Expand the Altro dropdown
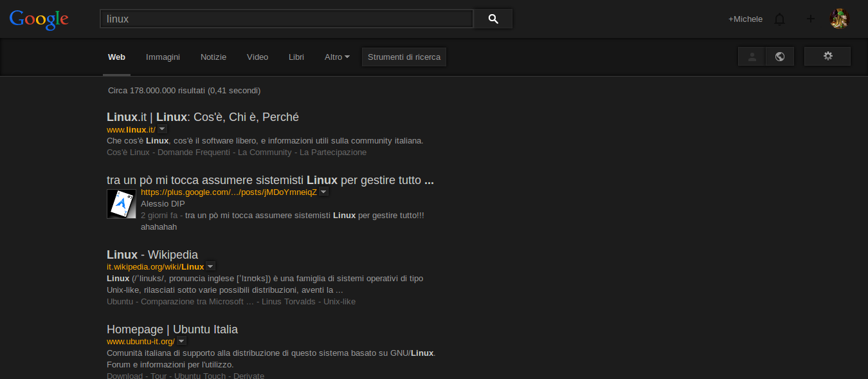 click(x=337, y=57)
